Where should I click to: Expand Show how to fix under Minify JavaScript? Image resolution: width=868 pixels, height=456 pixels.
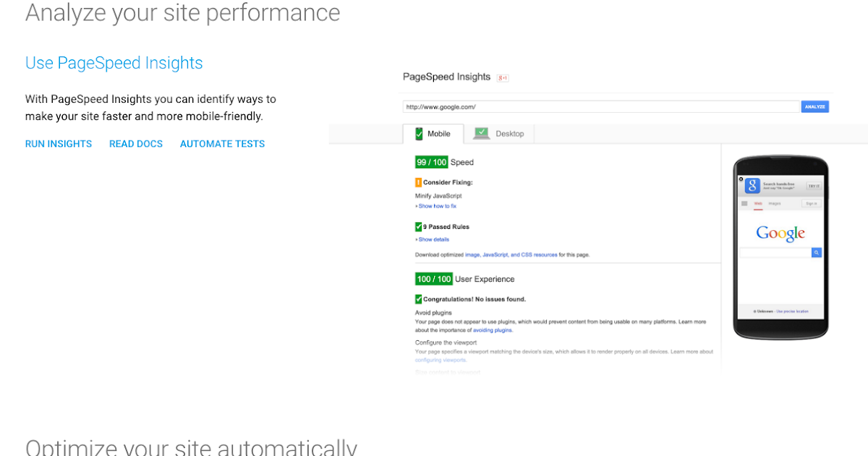coord(436,206)
